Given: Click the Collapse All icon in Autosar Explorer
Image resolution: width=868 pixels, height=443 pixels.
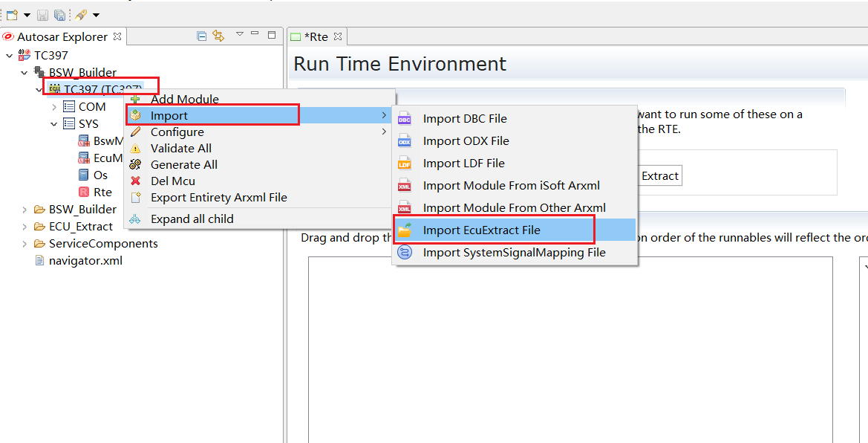Looking at the screenshot, I should click(202, 36).
